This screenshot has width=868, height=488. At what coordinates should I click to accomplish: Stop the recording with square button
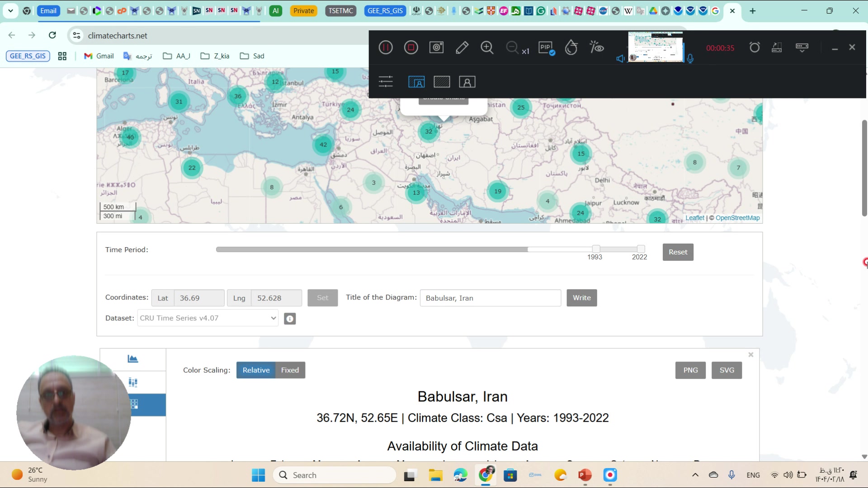tap(411, 47)
